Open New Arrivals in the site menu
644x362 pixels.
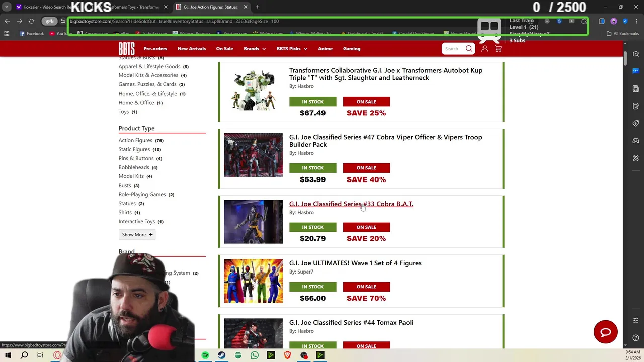[x=192, y=49]
